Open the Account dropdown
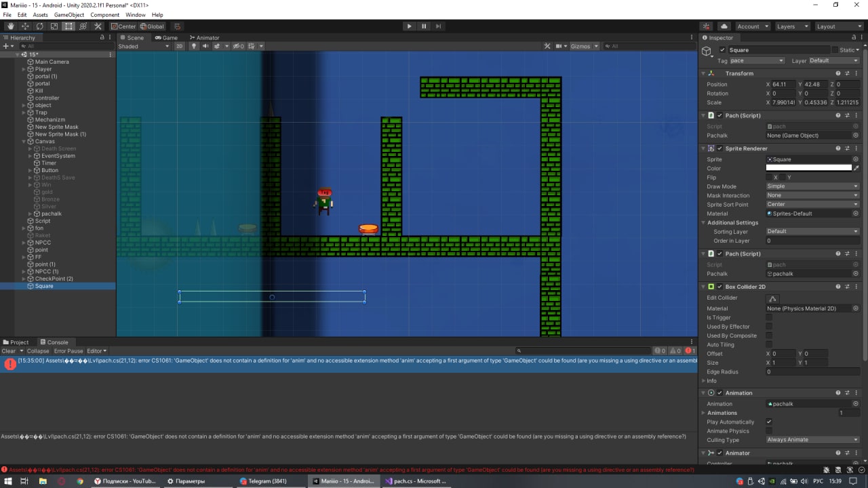Screen dimensions: 868x488 point(753,26)
